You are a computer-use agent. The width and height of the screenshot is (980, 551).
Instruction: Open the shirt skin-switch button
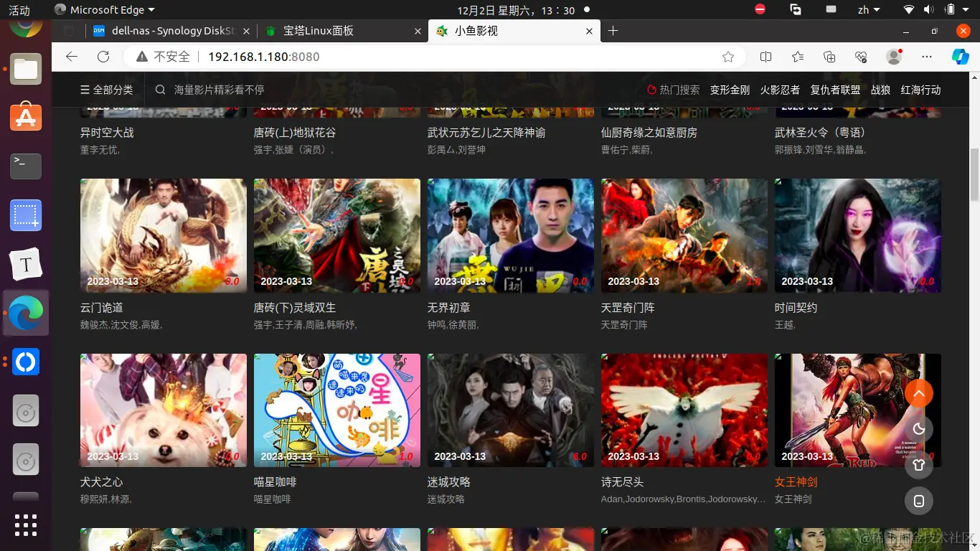tap(919, 465)
